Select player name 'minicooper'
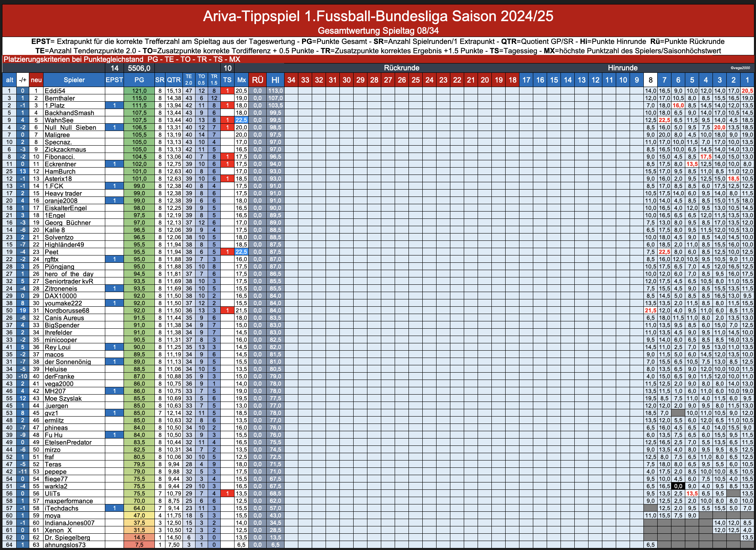Image resolution: width=756 pixels, height=550 pixels. 61,340
